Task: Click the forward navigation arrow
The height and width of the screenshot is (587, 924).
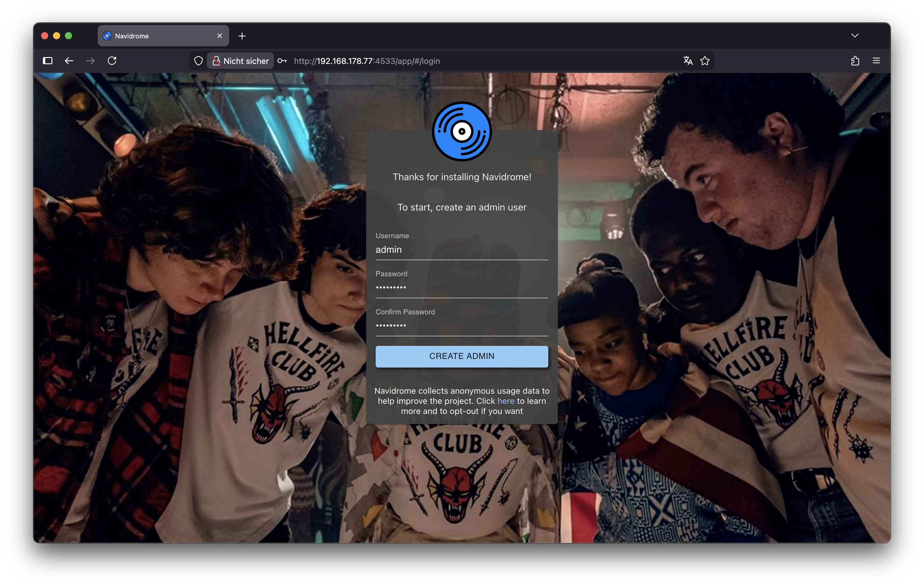Action: (x=90, y=61)
